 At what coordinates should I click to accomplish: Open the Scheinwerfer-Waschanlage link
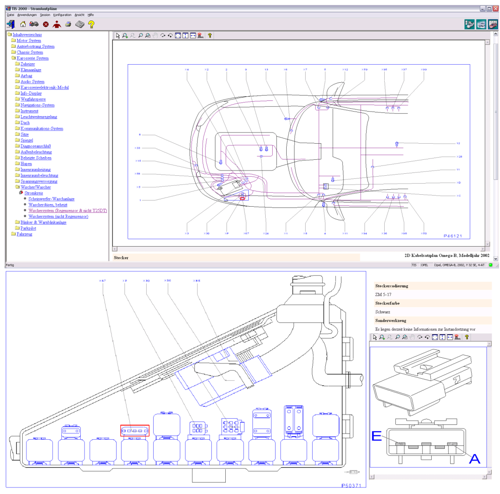[x=51, y=199]
